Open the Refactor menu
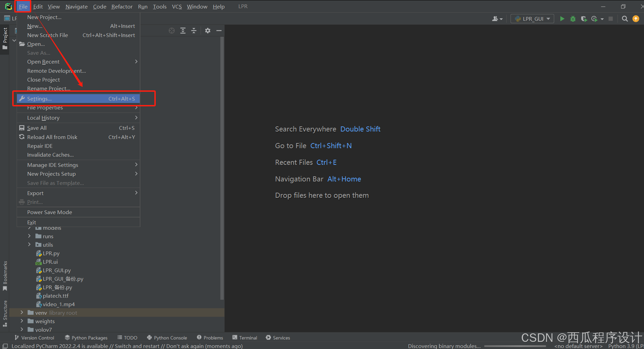Image resolution: width=644 pixels, height=349 pixels. [x=122, y=6]
